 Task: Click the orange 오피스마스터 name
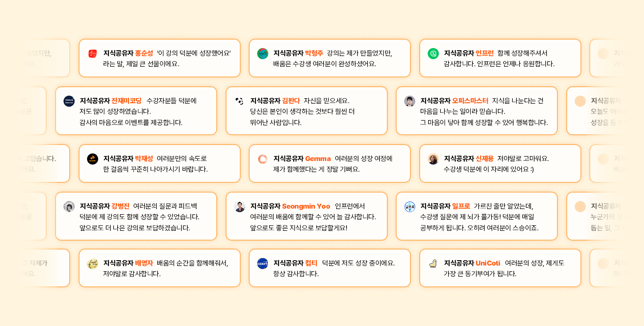pyautogui.click(x=470, y=101)
